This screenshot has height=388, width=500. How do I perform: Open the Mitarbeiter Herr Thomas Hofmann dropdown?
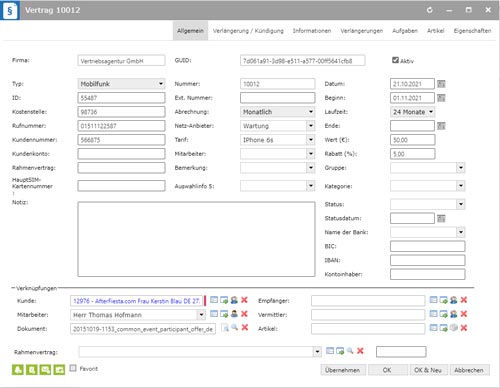pos(201,315)
